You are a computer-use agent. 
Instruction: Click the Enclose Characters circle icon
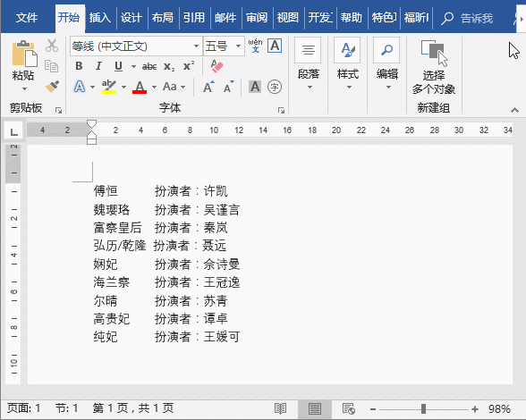(x=275, y=88)
